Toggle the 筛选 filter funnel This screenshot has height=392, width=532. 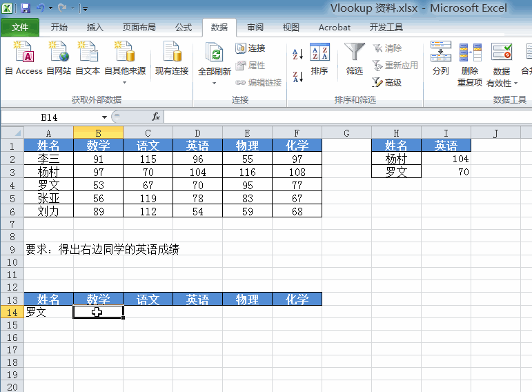355,59
